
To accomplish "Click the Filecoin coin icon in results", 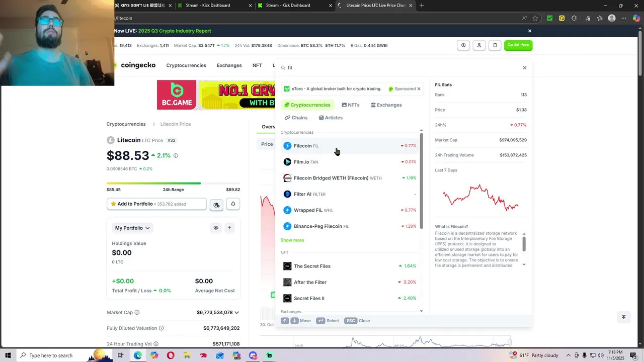I will [x=287, y=146].
